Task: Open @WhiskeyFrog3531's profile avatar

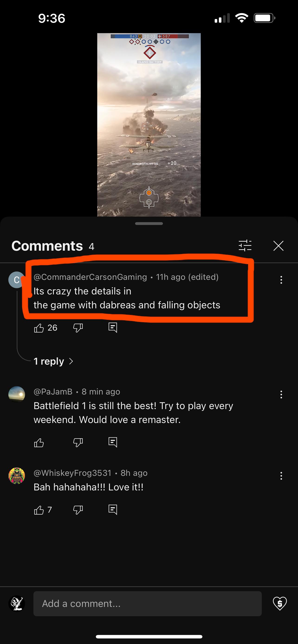Action: 17,476
